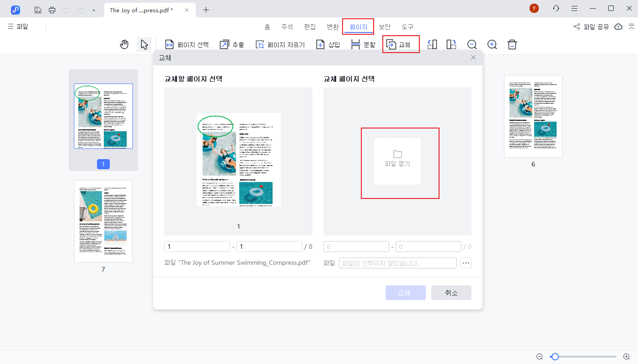This screenshot has width=638, height=364.
Task: Upload the file via the cloud icon
Action: [x=618, y=27]
